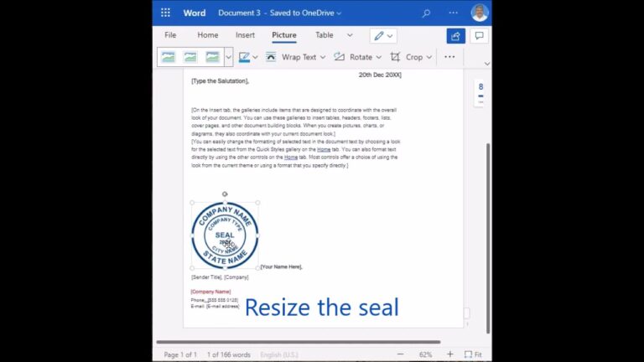Open the document title dropdown
Viewport: 644px width, 362px height.
pyautogui.click(x=339, y=13)
